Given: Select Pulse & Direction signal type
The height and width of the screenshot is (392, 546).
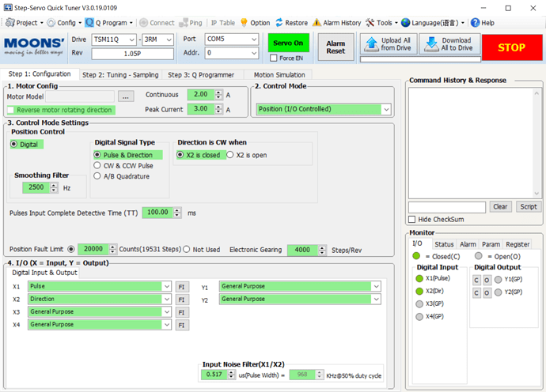Looking at the screenshot, I should pos(97,155).
